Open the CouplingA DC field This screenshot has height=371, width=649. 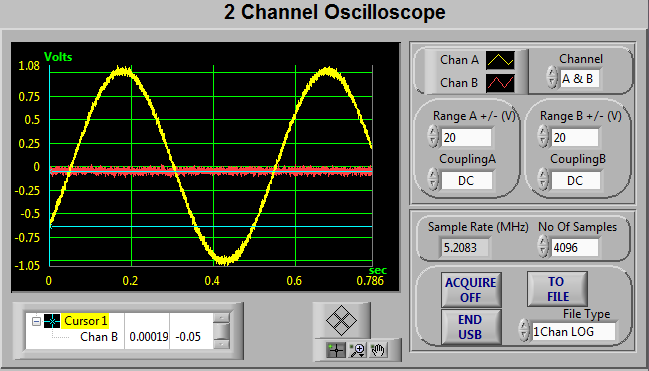(x=467, y=181)
